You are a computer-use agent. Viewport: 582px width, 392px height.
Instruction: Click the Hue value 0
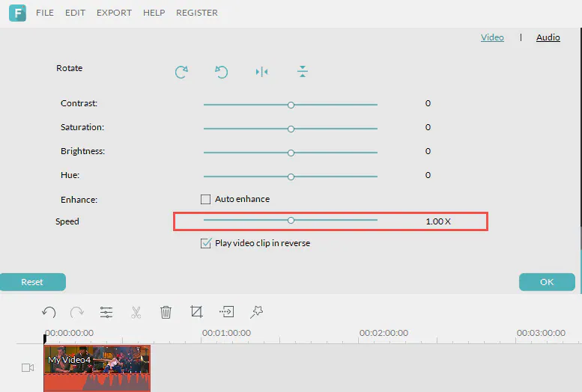[428, 175]
